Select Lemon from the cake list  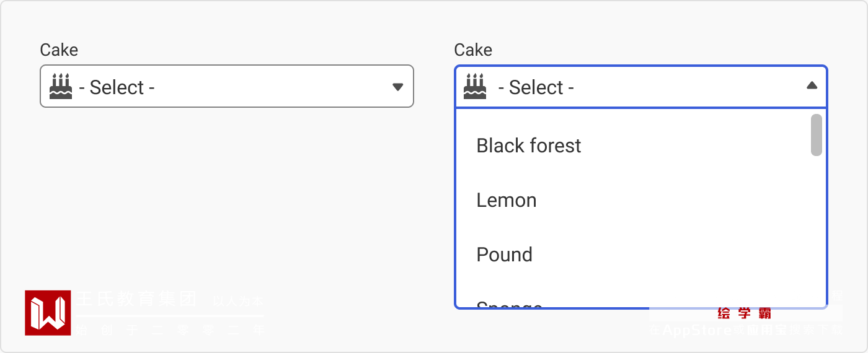(507, 200)
